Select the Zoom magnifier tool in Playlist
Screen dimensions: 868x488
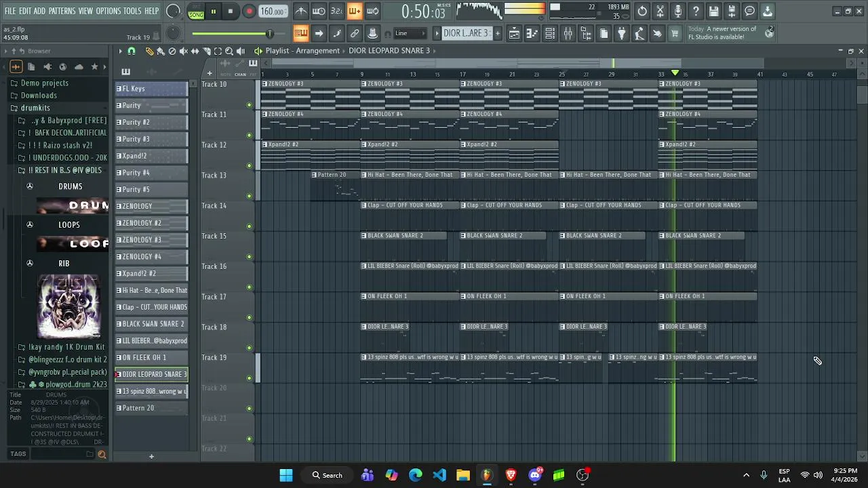(x=229, y=51)
